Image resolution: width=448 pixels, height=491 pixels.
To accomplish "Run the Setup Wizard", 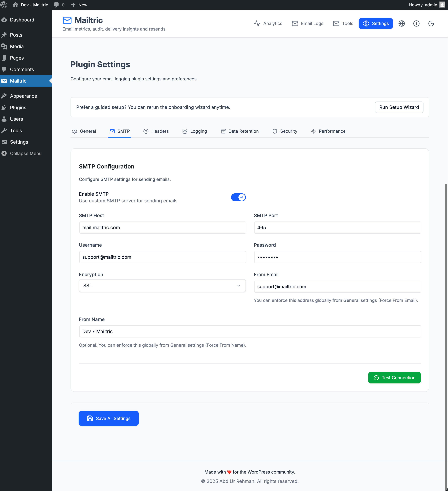I will pyautogui.click(x=399, y=107).
